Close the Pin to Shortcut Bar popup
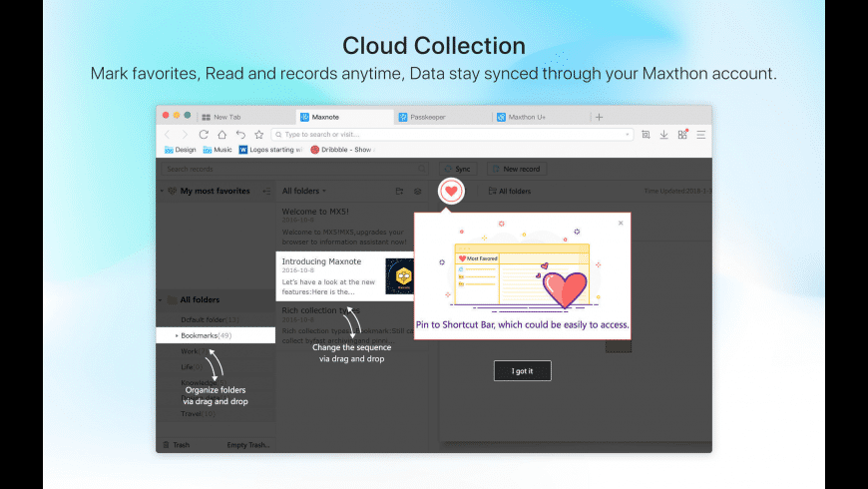 (621, 224)
